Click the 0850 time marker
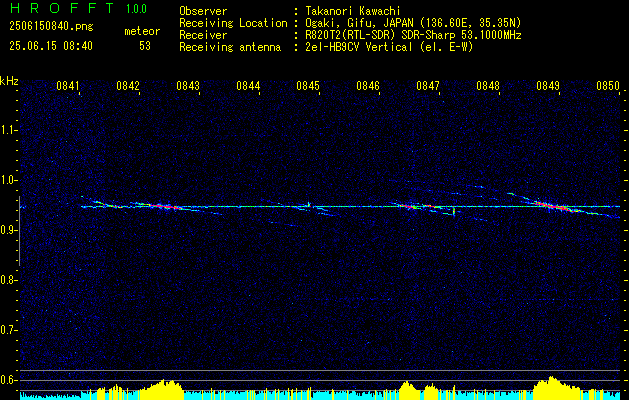The height and width of the screenshot is (400, 629). tap(608, 86)
